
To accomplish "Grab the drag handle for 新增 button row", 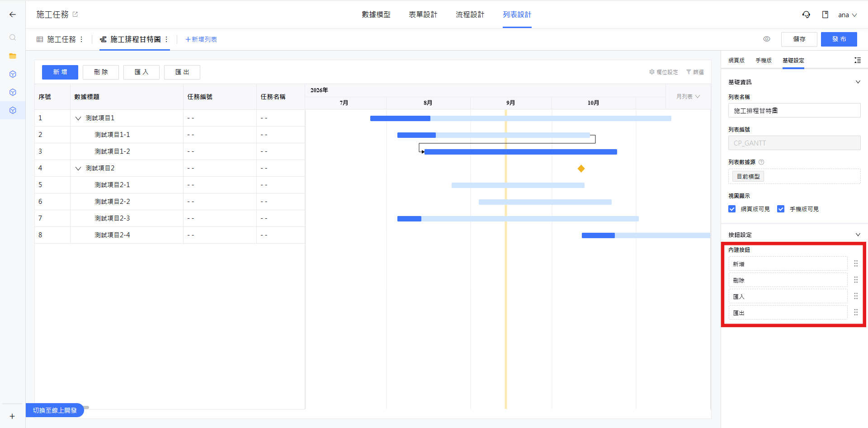I will (x=856, y=263).
